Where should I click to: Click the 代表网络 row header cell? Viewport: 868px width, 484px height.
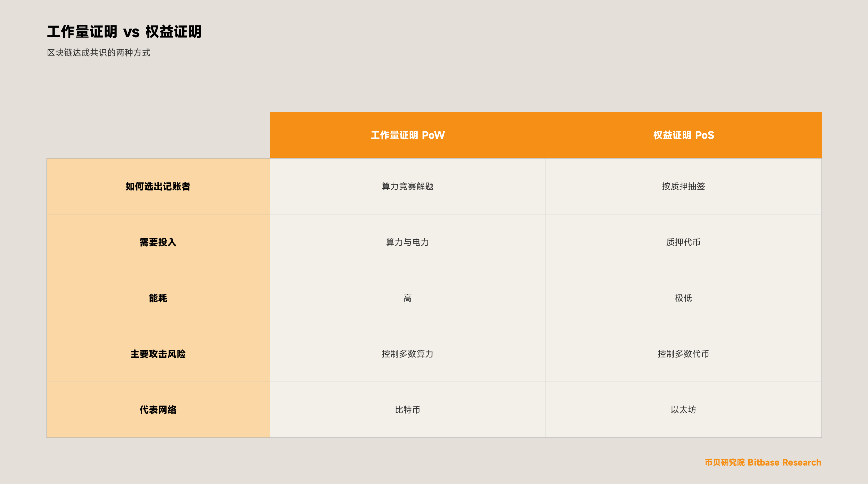click(x=158, y=410)
